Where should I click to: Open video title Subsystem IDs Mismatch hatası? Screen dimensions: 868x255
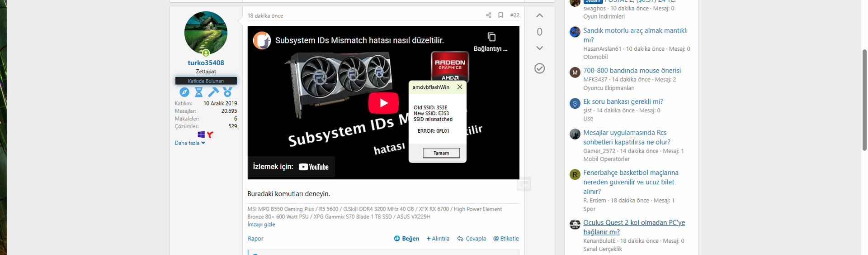[359, 40]
